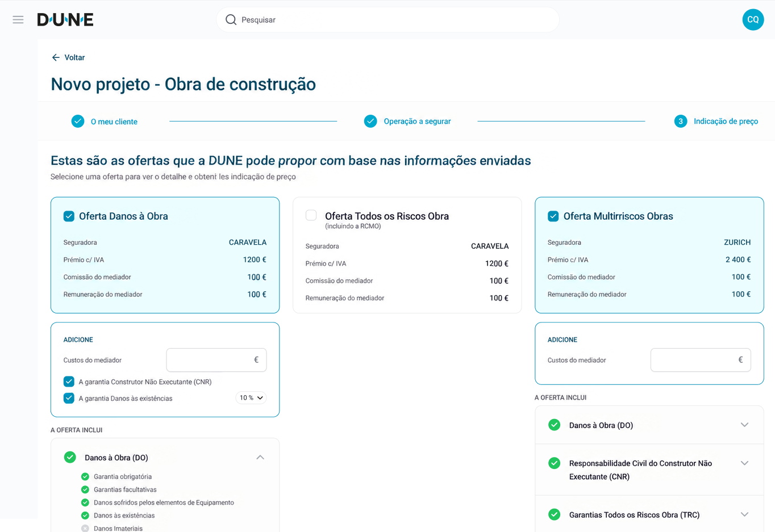Image resolution: width=775 pixels, height=532 pixels.
Task: Uncheck the Oferta Multirriscos Obras checkbox
Action: [x=553, y=216]
